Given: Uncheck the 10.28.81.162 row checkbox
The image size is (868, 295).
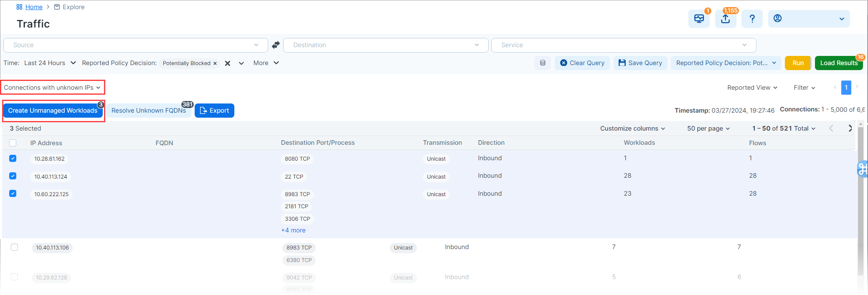Looking at the screenshot, I should pos(13,159).
